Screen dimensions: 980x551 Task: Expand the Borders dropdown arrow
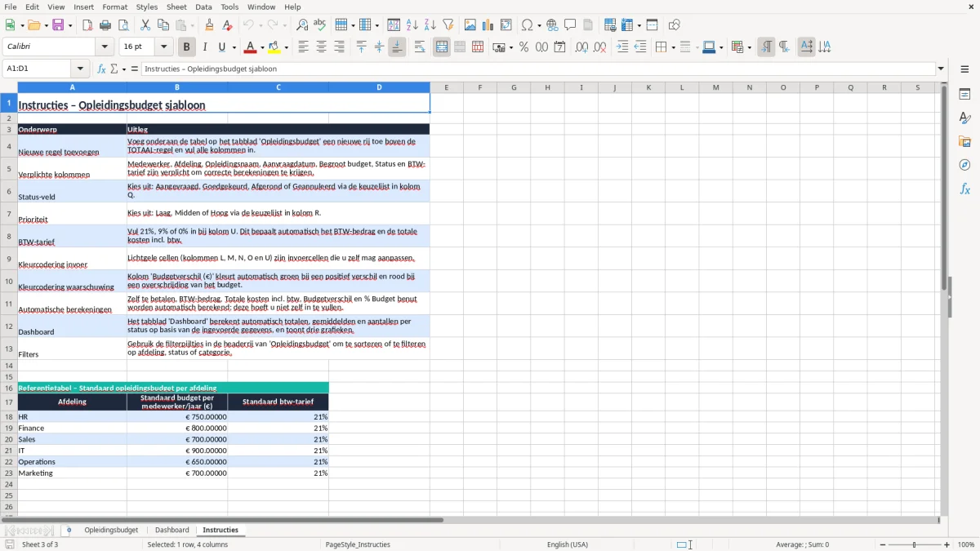(x=672, y=47)
